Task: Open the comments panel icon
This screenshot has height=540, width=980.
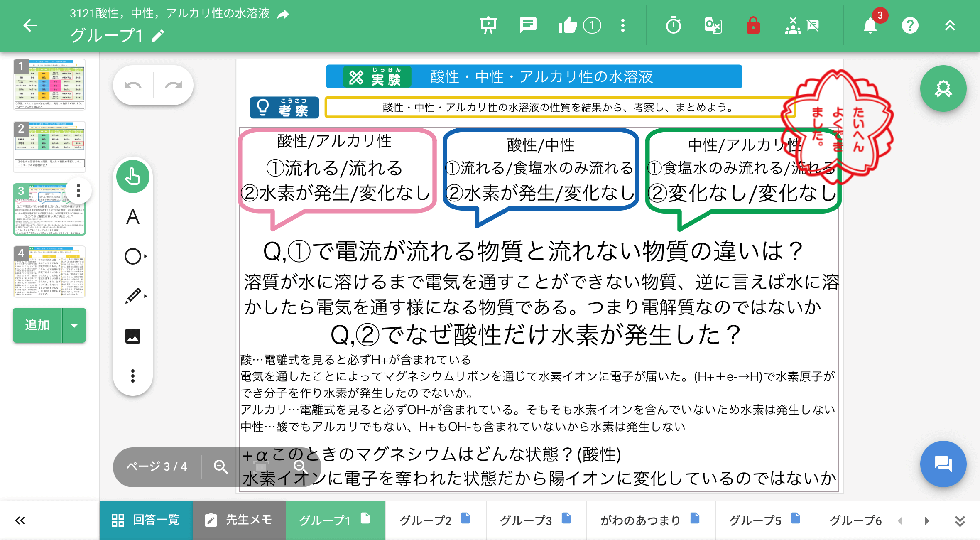Action: click(x=528, y=26)
